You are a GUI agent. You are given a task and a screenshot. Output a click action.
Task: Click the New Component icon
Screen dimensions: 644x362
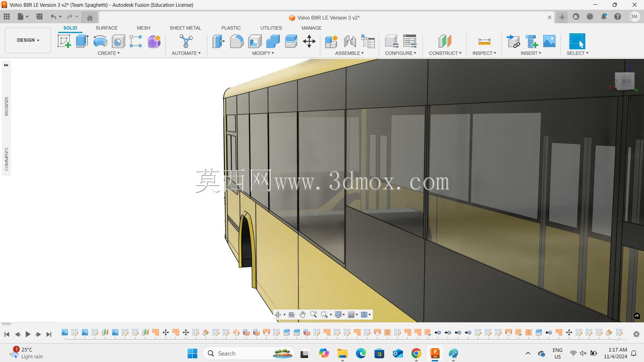pyautogui.click(x=331, y=41)
